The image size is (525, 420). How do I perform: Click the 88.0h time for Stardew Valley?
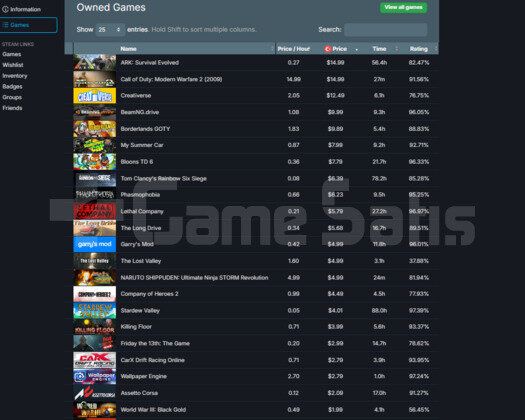coord(379,311)
